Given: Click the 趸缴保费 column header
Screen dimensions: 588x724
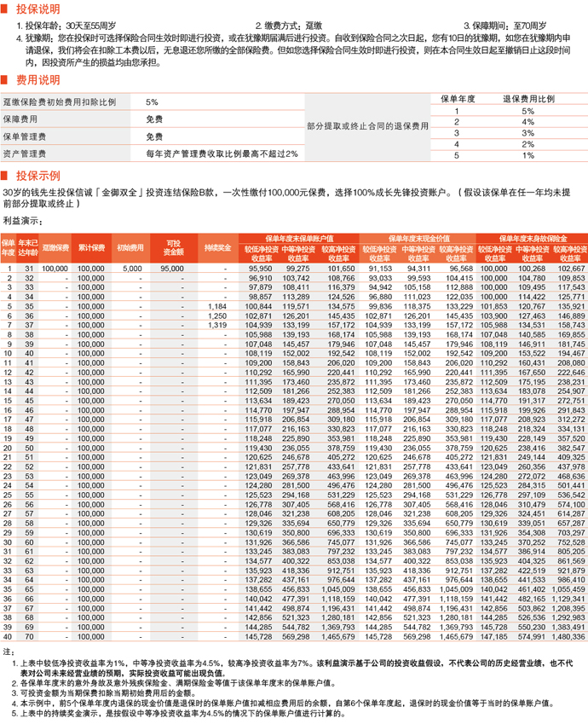Looking at the screenshot, I should tap(55, 247).
